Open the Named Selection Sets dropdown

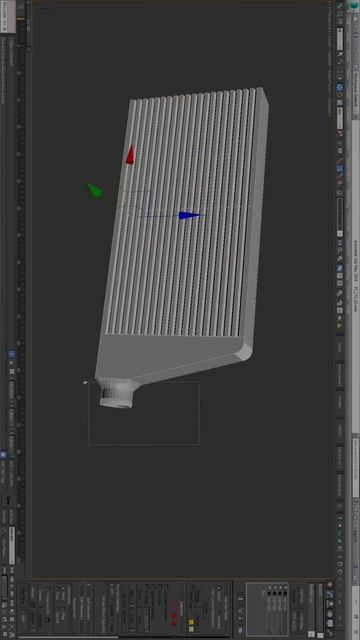[340, 218]
